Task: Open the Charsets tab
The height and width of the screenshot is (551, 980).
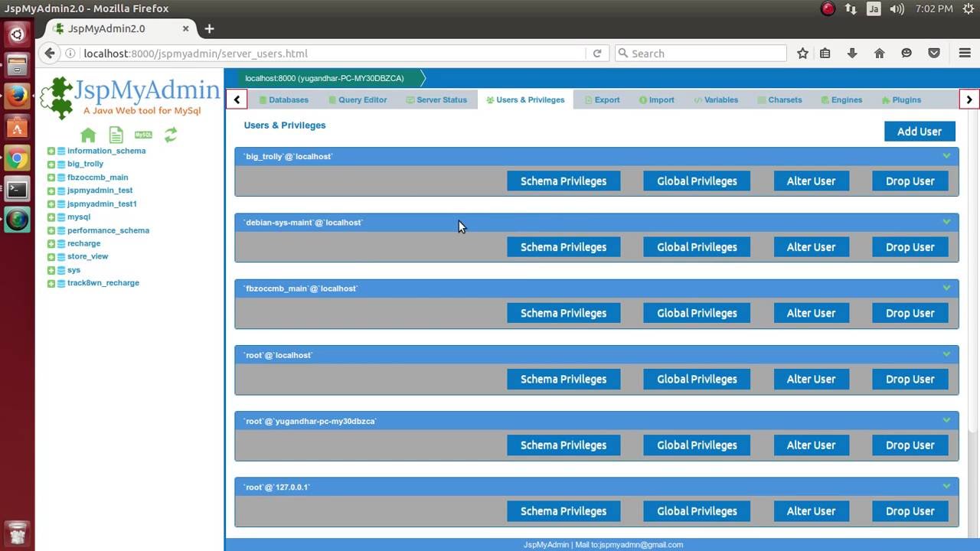Action: click(x=780, y=99)
